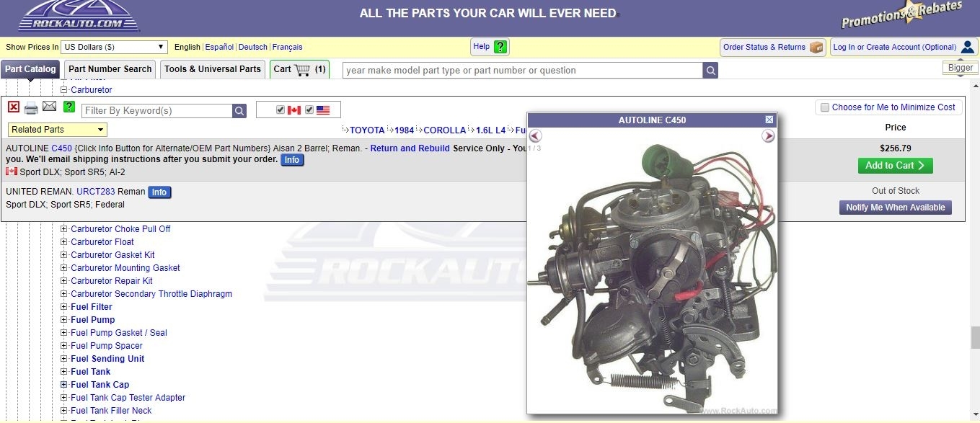Expand the Fuel Sending Unit node
This screenshot has height=423, width=980.
tap(63, 359)
